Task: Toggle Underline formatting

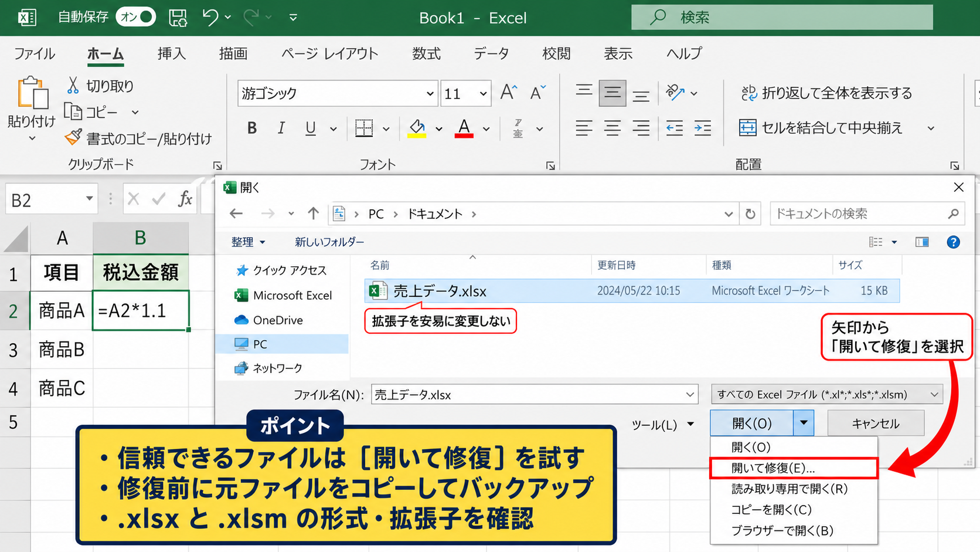Action: pyautogui.click(x=311, y=128)
